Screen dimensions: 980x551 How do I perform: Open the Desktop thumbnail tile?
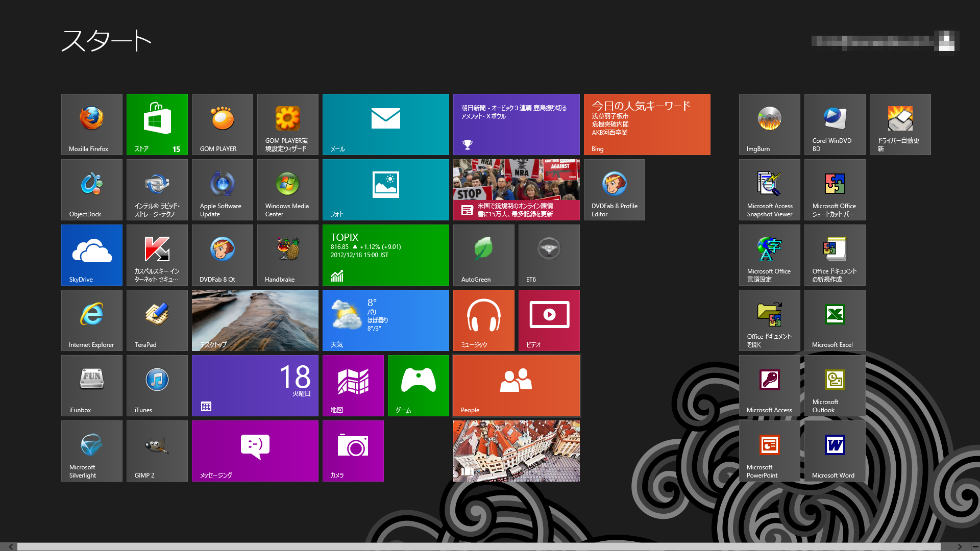(255, 320)
